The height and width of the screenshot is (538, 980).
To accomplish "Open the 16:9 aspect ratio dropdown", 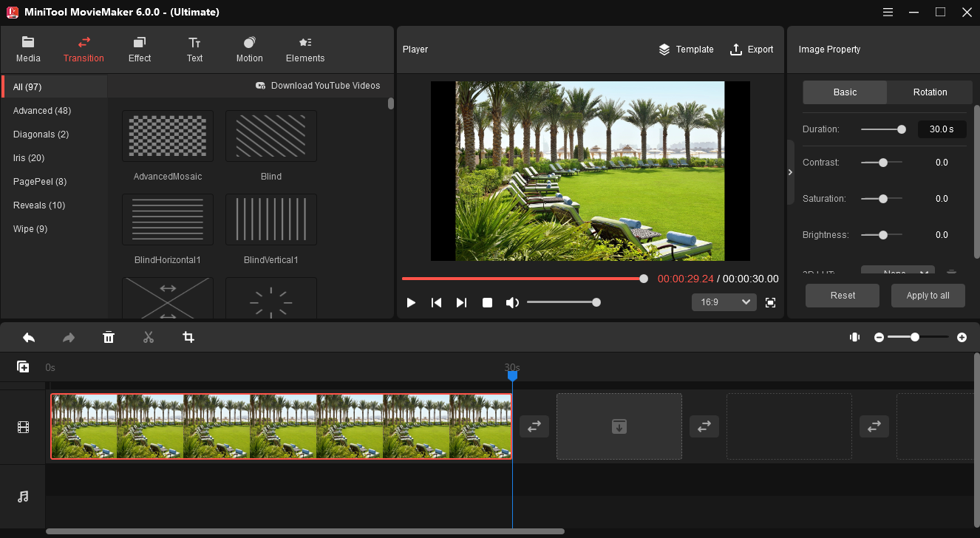I will coord(724,302).
